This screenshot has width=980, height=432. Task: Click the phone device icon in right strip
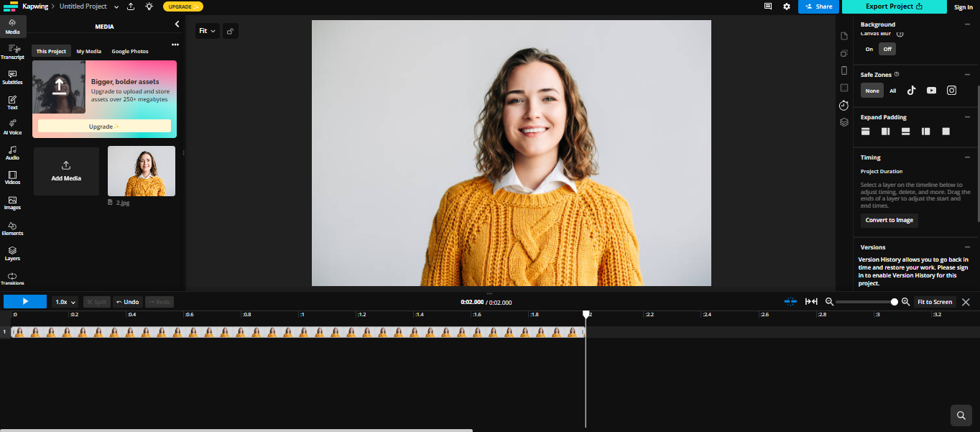point(844,70)
